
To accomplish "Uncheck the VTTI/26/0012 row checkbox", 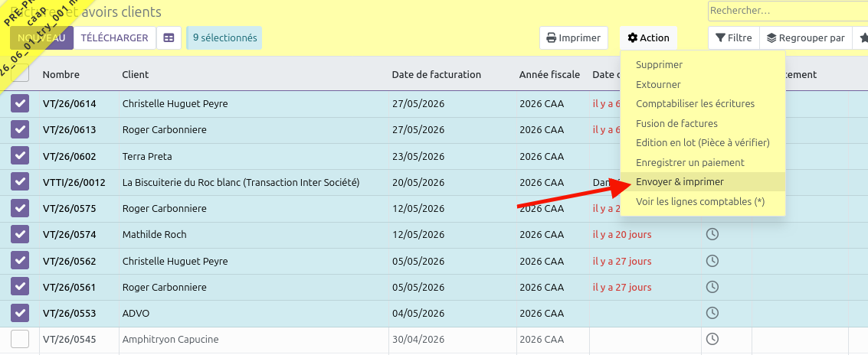I will (x=20, y=182).
